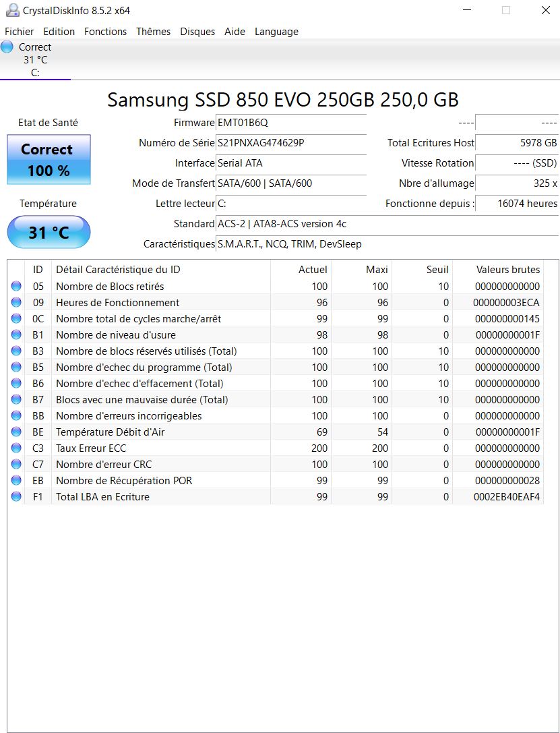This screenshot has width=560, height=733.
Task: Click status icon for Total LBA en Ecriture
Action: click(x=16, y=497)
